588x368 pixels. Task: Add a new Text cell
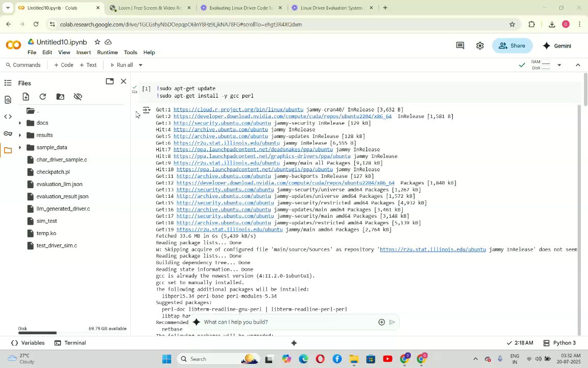point(88,65)
